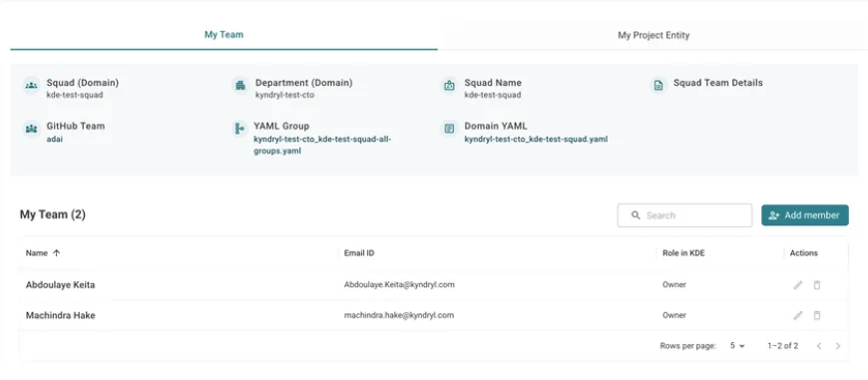The width and height of the screenshot is (868, 380).
Task: Edit Machindra Hake with the pencil icon
Action: click(x=798, y=315)
